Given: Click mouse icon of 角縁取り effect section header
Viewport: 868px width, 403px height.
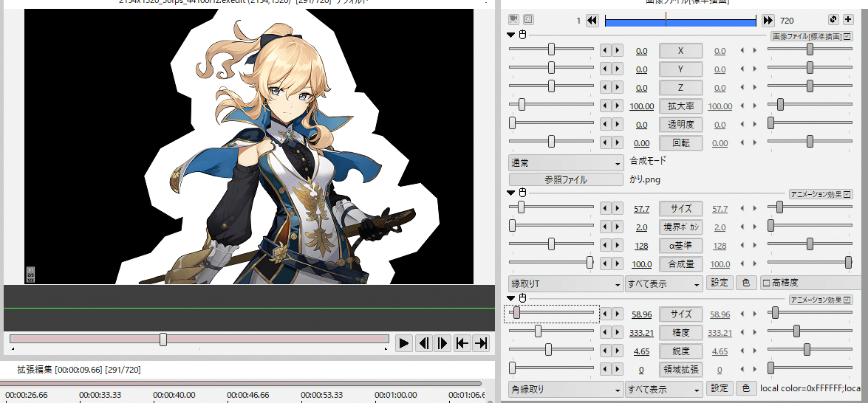Looking at the screenshot, I should pyautogui.click(x=522, y=298).
